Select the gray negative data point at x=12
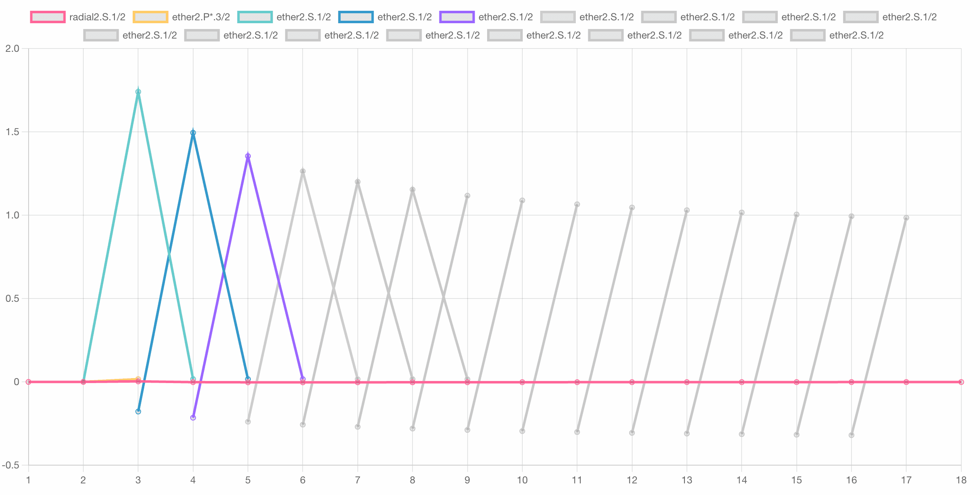980x495 pixels. coord(632,433)
